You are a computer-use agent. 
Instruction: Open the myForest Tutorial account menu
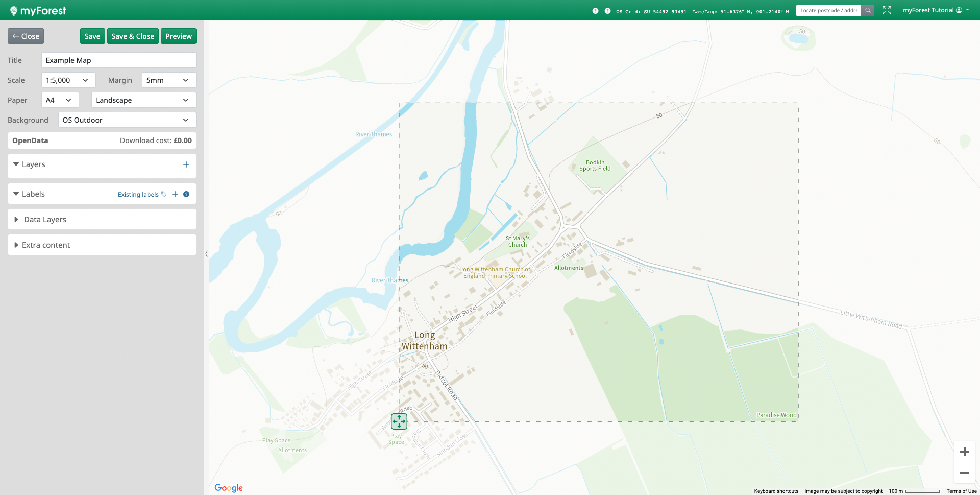tap(936, 10)
